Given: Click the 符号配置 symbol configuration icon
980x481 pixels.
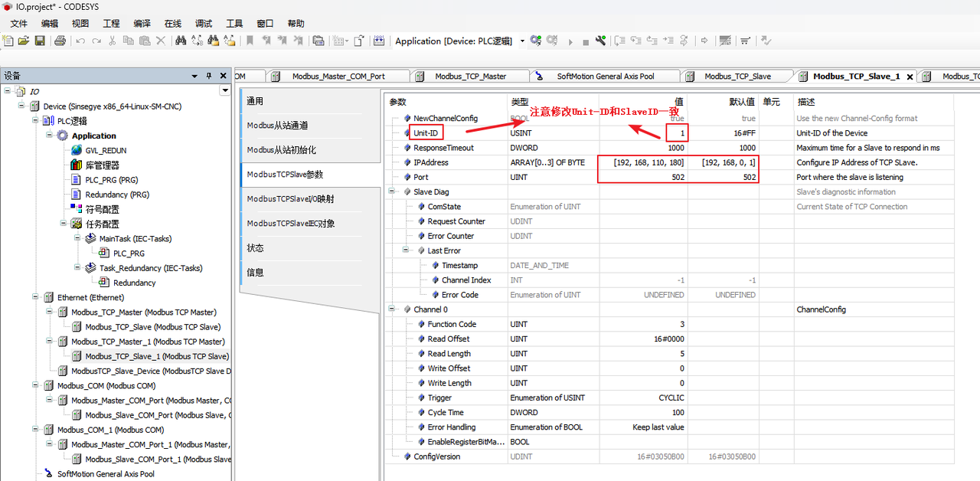Looking at the screenshot, I should (77, 209).
